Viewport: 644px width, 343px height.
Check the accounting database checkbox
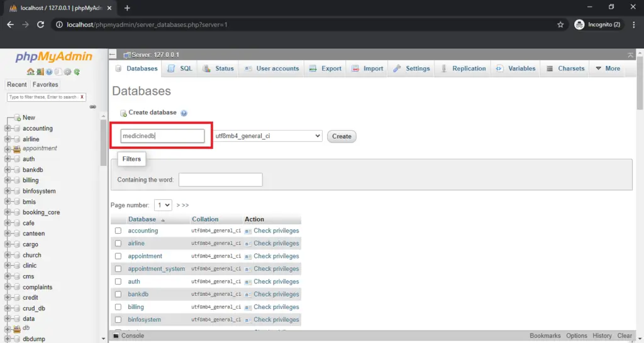(118, 231)
